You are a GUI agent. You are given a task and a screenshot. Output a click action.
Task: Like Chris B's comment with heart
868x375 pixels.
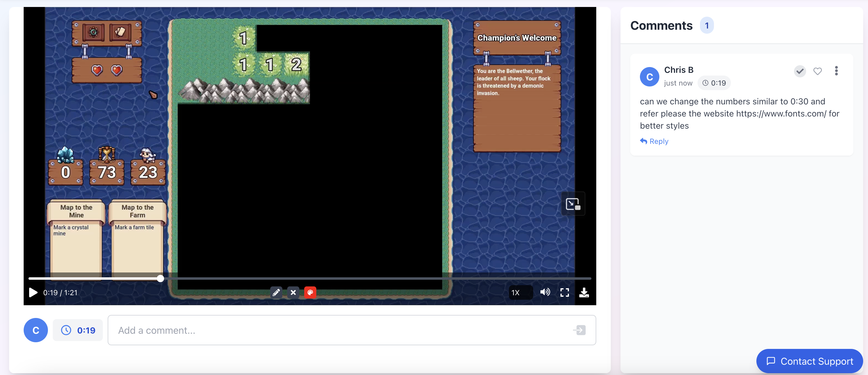tap(817, 71)
